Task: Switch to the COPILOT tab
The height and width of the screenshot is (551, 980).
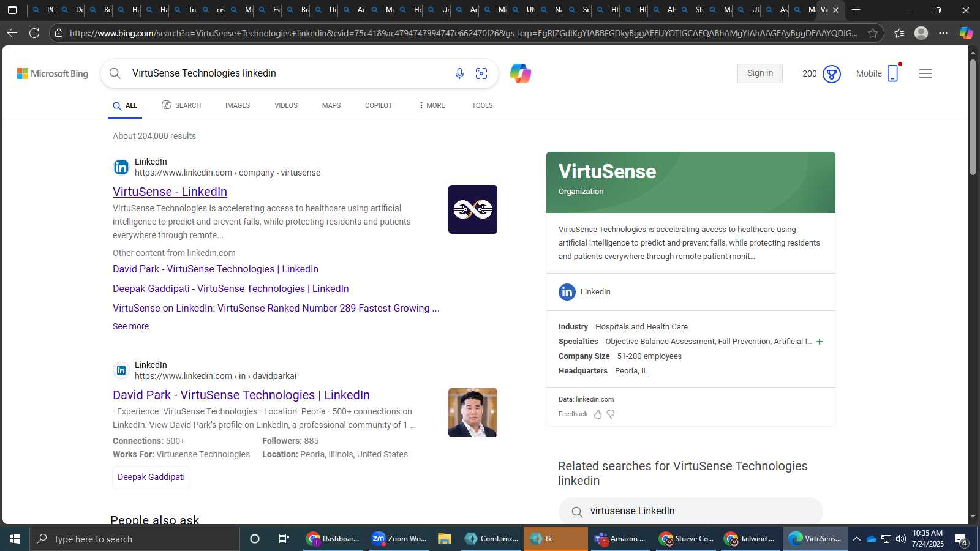Action: click(x=379, y=105)
